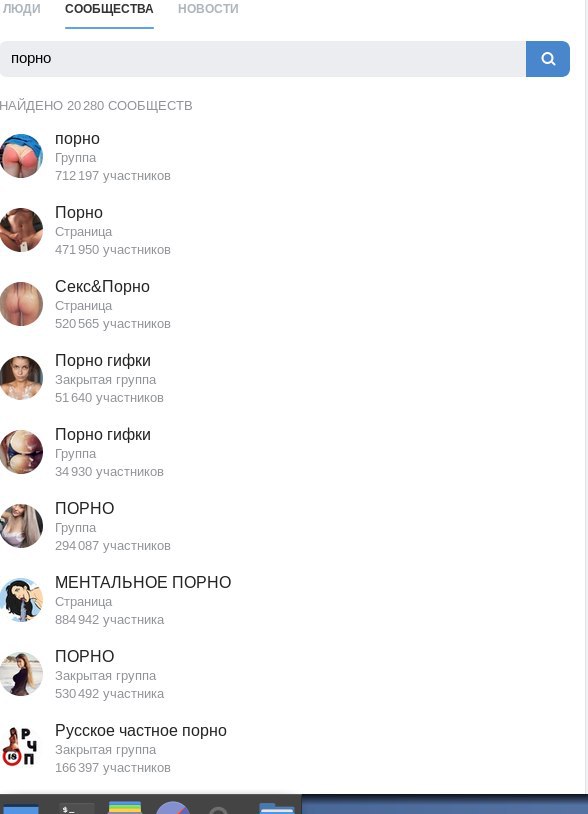Viewport: 588px width, 814px height.
Task: Select the СООБЩЕСТВА tab
Action: [x=109, y=9]
